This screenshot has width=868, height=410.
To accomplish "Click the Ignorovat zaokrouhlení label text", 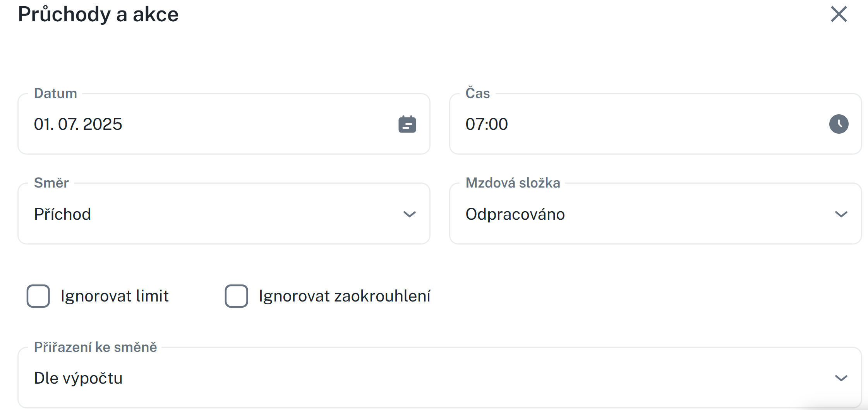I will (345, 296).
